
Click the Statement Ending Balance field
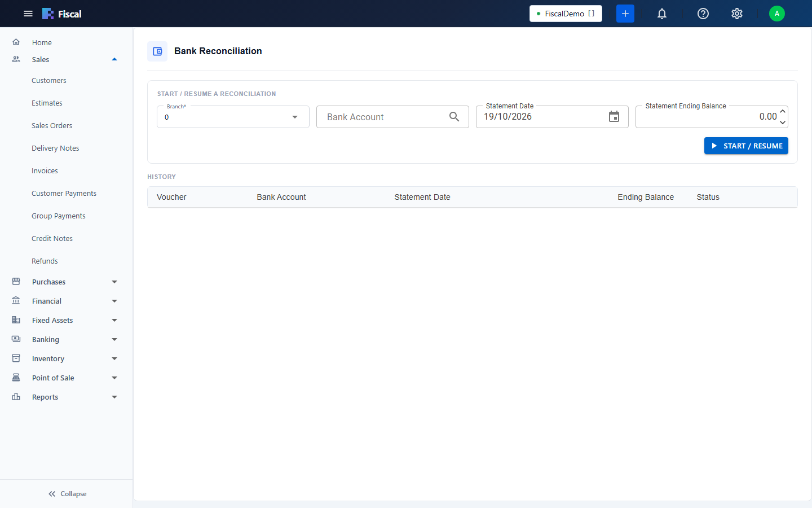tap(712, 117)
